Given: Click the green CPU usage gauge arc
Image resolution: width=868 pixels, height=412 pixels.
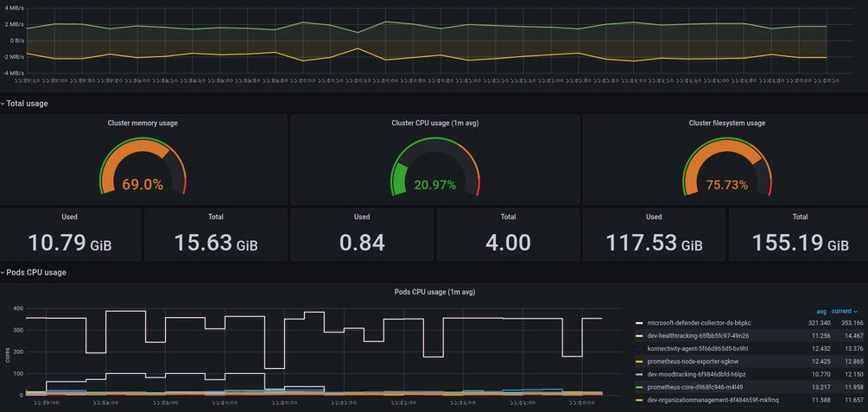Looking at the screenshot, I should click(400, 177).
